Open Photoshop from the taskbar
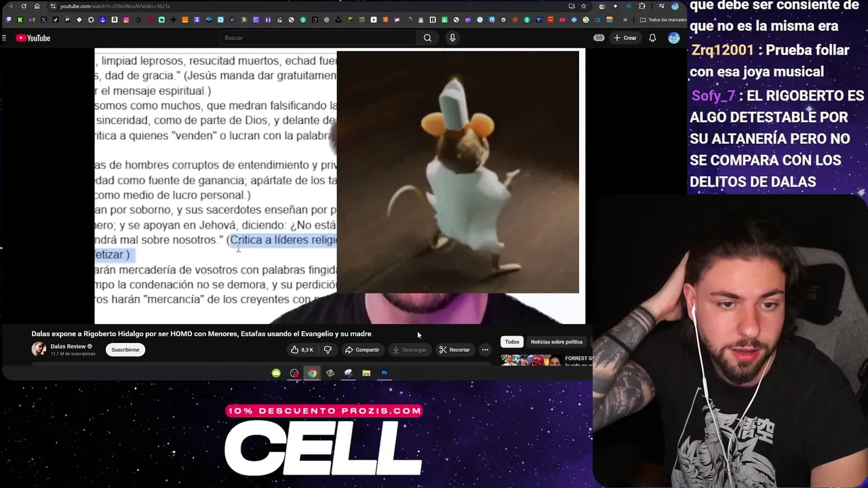The width and height of the screenshot is (868, 488). tap(384, 373)
